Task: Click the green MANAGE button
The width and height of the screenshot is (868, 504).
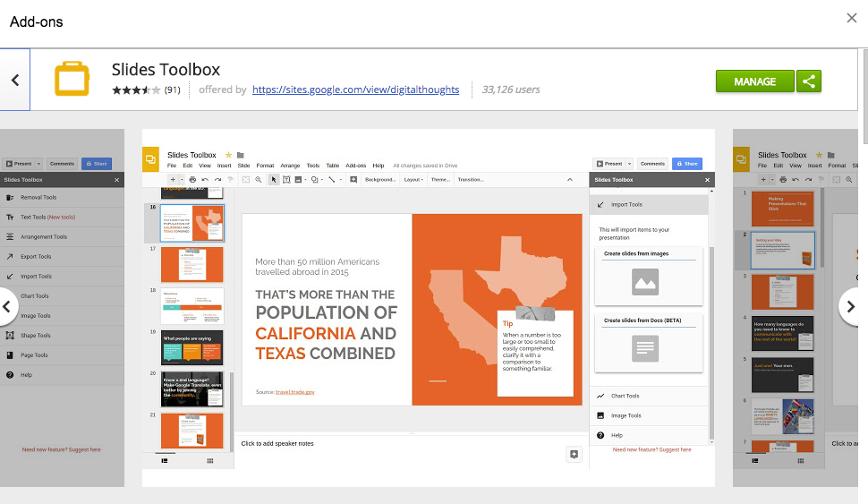Action: tap(754, 81)
